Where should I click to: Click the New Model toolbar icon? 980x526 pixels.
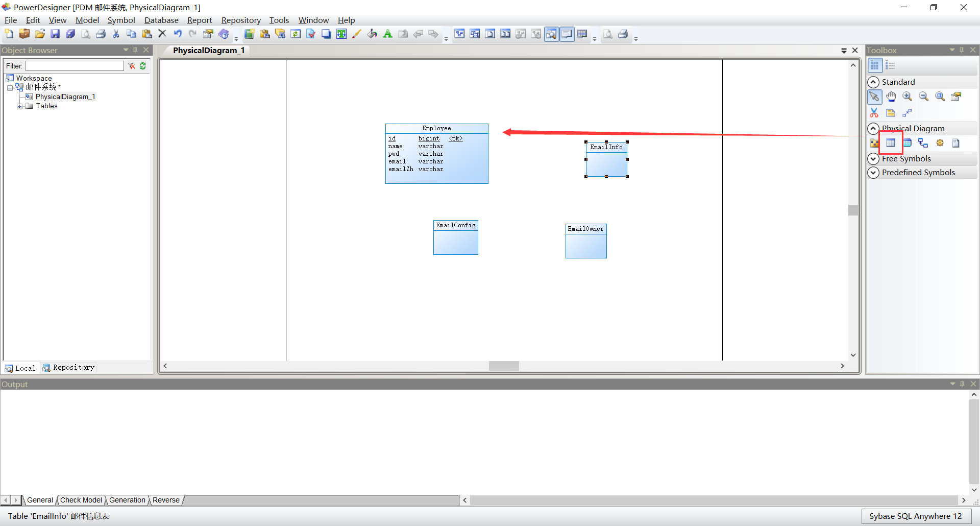coord(9,34)
